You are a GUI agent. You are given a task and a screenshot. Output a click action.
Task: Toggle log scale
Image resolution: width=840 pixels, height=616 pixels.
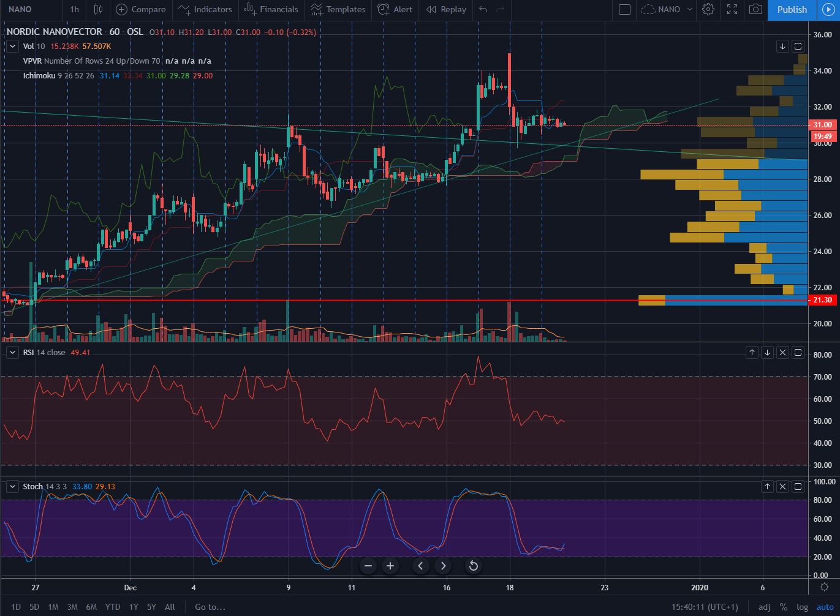coord(802,607)
